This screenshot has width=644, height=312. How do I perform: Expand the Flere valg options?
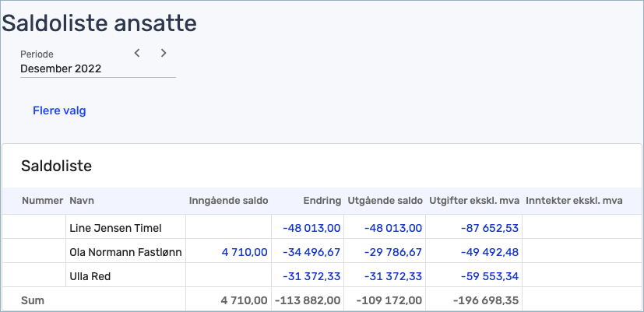pyautogui.click(x=59, y=110)
